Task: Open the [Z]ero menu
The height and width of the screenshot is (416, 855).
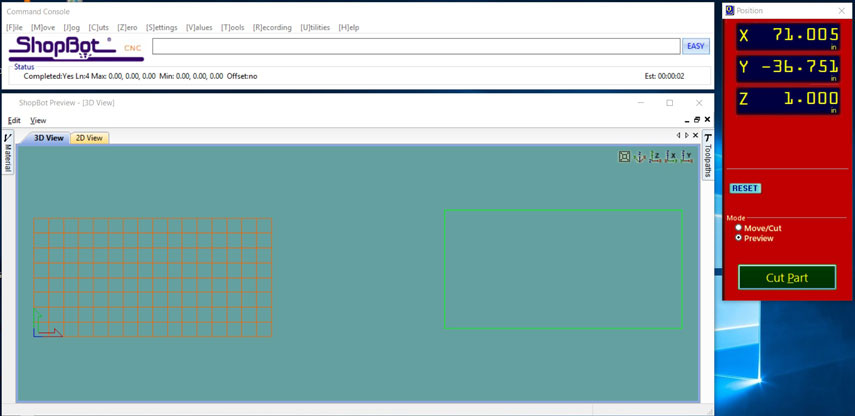Action: coord(128,27)
